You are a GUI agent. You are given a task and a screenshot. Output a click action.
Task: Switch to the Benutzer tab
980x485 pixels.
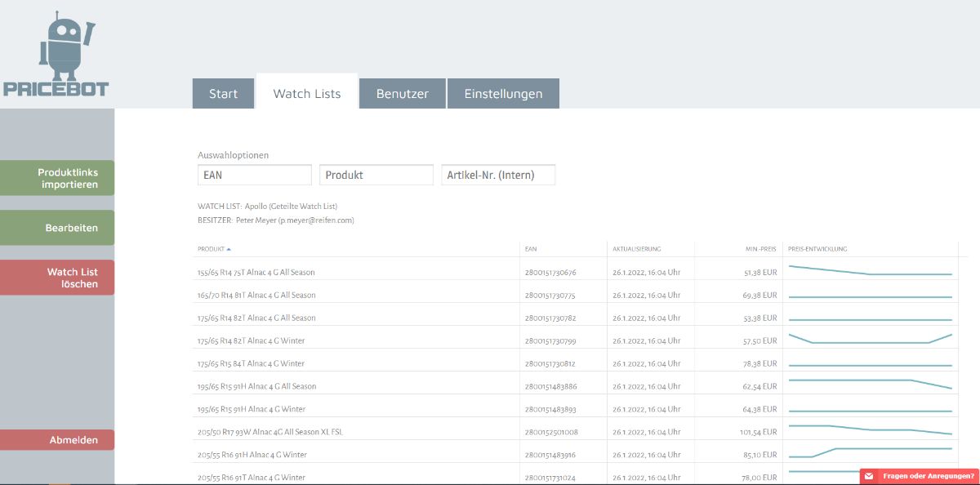click(x=402, y=94)
